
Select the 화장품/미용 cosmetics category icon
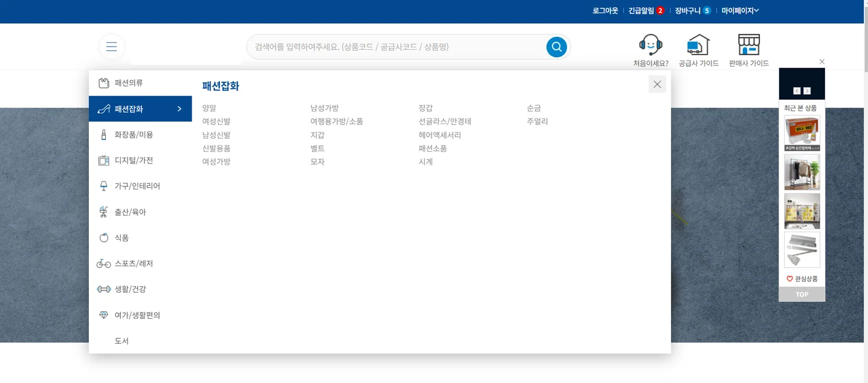[104, 134]
